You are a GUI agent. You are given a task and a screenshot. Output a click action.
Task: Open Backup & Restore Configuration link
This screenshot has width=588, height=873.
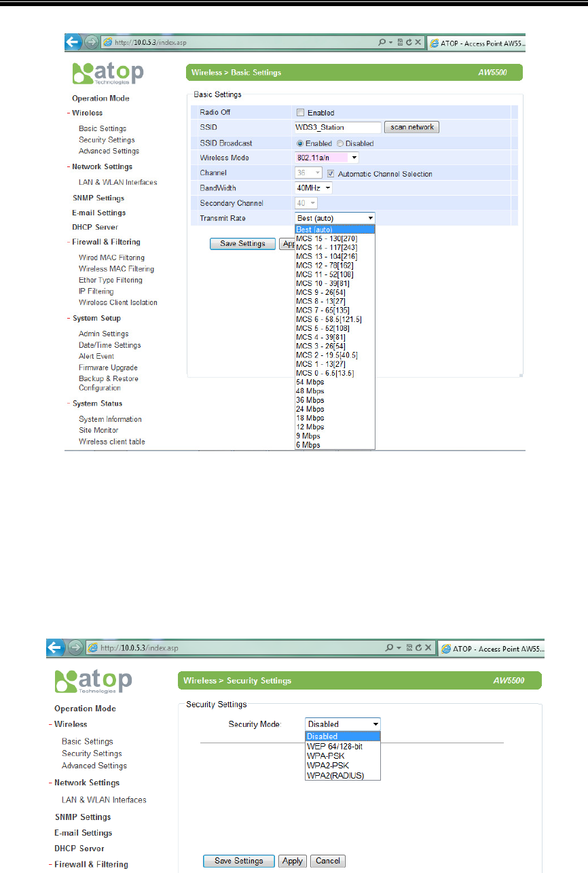pos(109,383)
